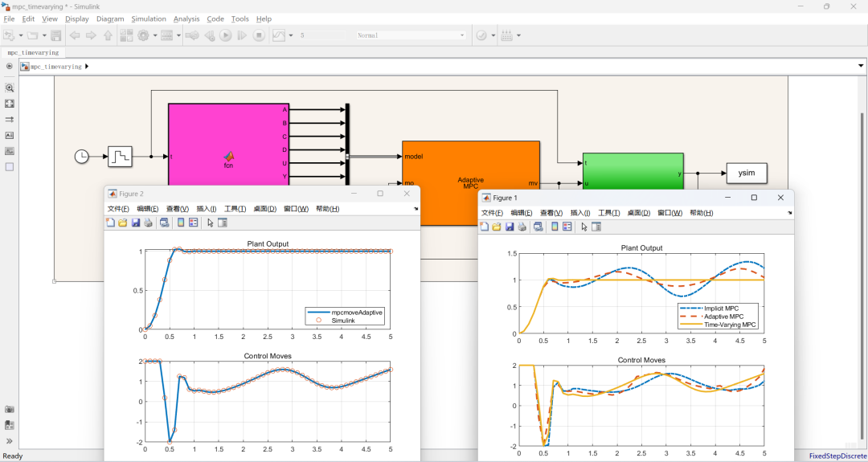Click Print icon in Figure 2 toolbar

[148, 223]
